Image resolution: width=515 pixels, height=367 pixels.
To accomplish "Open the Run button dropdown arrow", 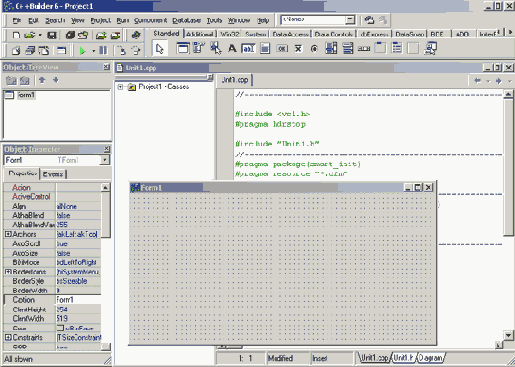I will [93, 51].
